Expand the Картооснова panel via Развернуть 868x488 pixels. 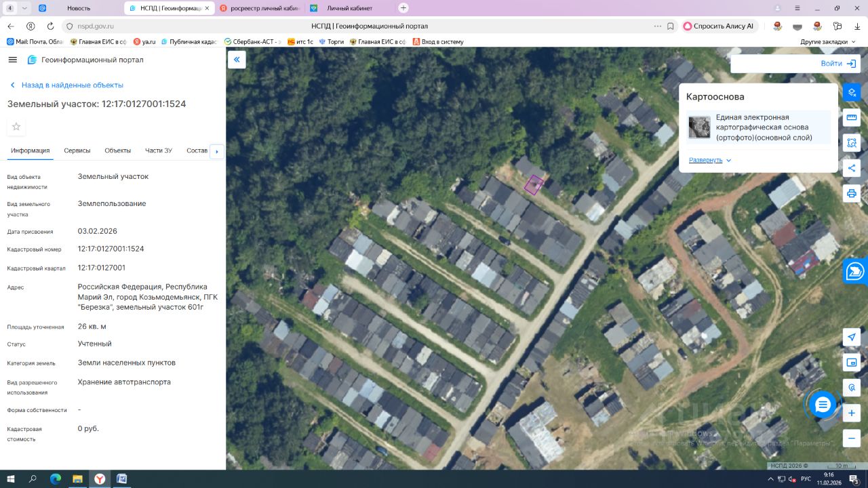coord(710,160)
